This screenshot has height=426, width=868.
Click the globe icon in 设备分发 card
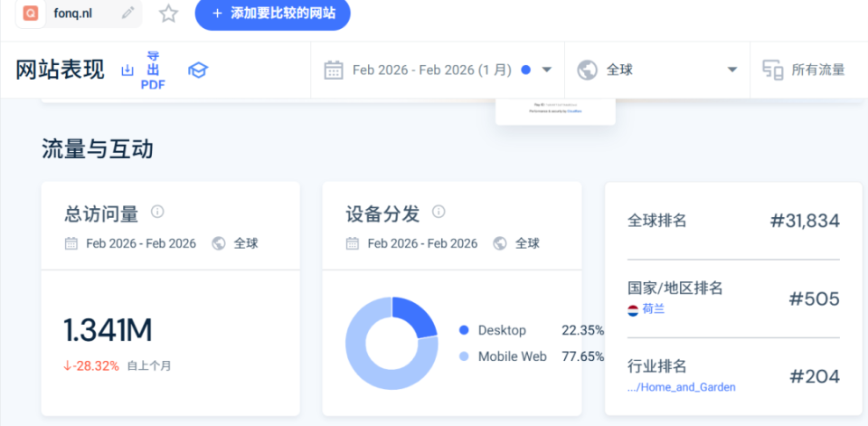coord(500,243)
